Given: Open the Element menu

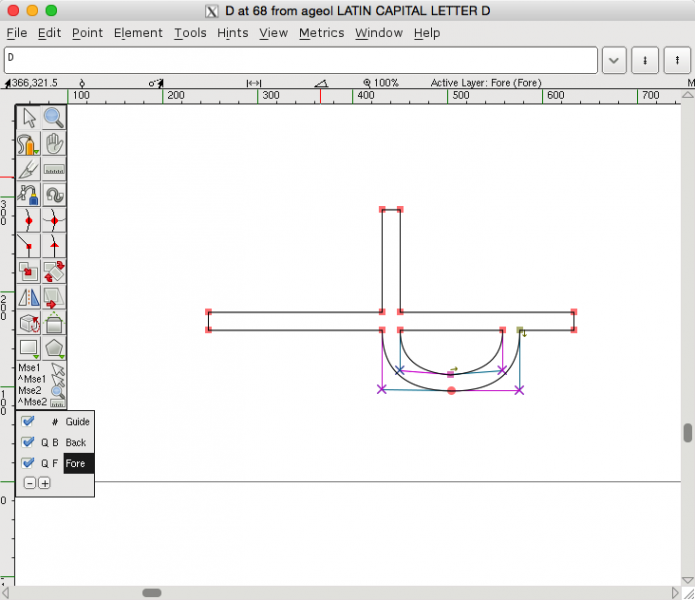Looking at the screenshot, I should pyautogui.click(x=138, y=33).
